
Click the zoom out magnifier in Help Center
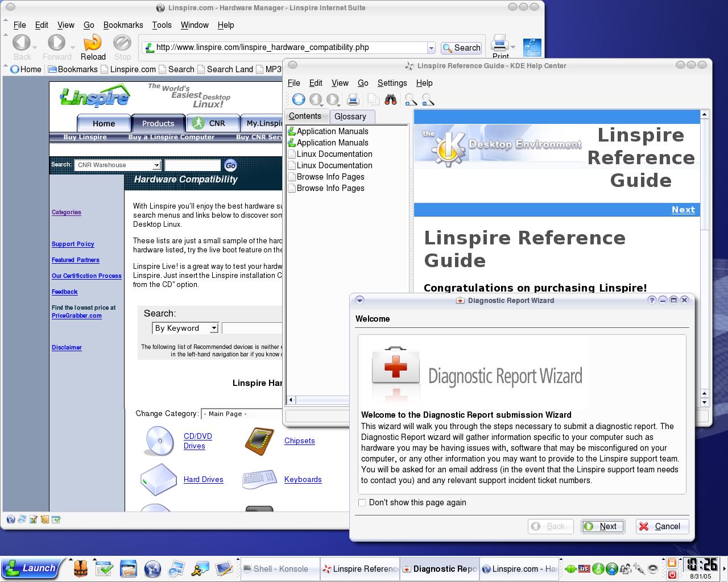[x=428, y=100]
